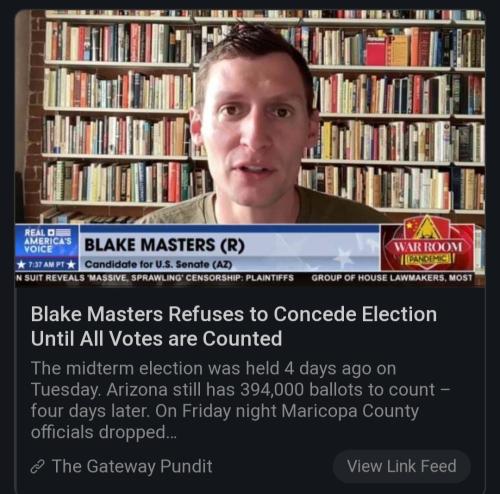
Task: Click the large red book on the top shelf
Action: click(x=376, y=52)
